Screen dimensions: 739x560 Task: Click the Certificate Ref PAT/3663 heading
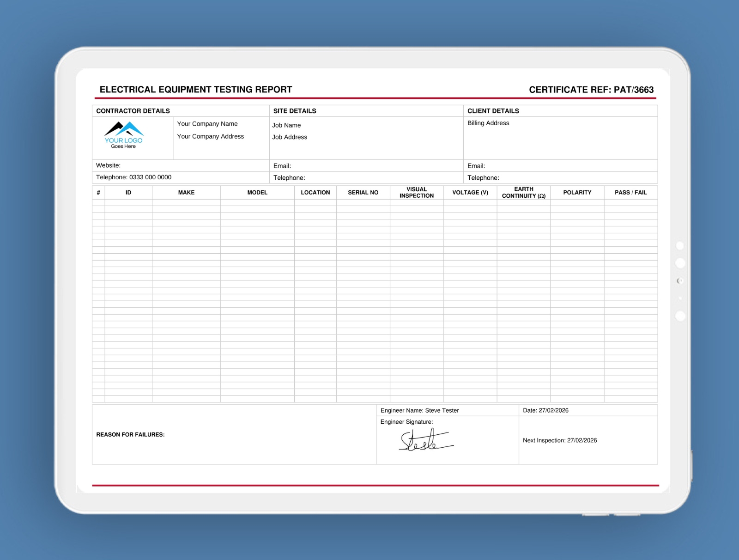[x=591, y=90]
